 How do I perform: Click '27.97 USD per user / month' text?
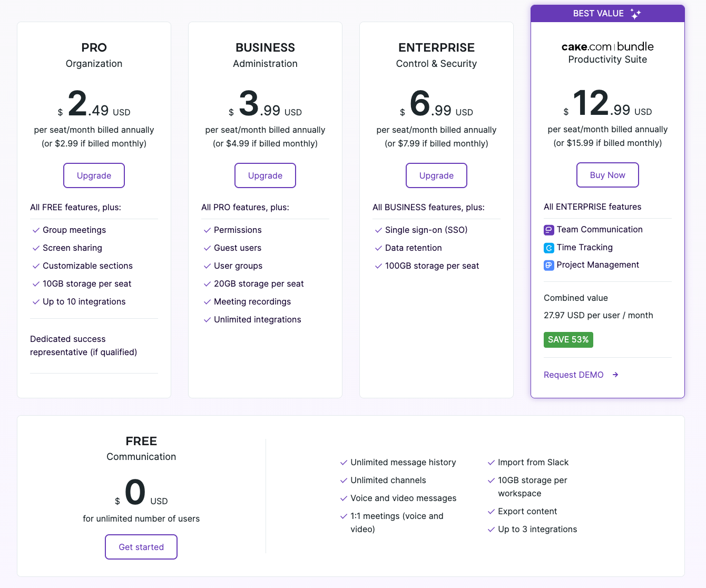(x=599, y=316)
